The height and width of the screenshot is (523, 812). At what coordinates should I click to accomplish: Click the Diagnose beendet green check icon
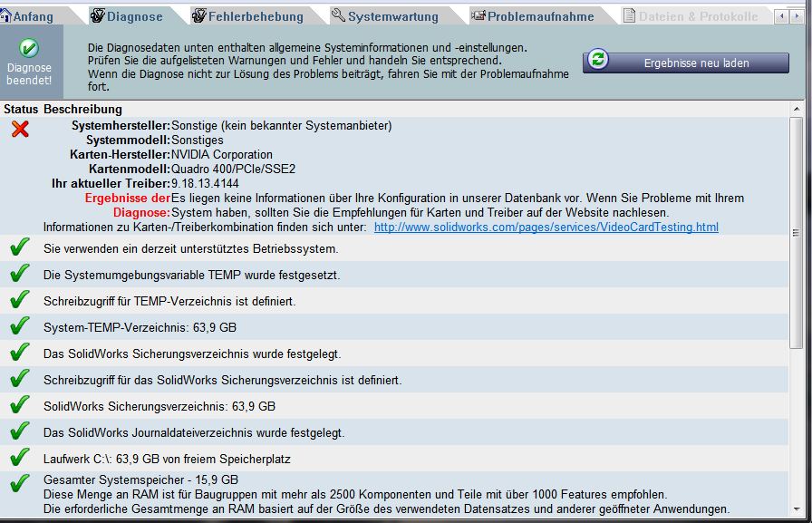pyautogui.click(x=29, y=48)
